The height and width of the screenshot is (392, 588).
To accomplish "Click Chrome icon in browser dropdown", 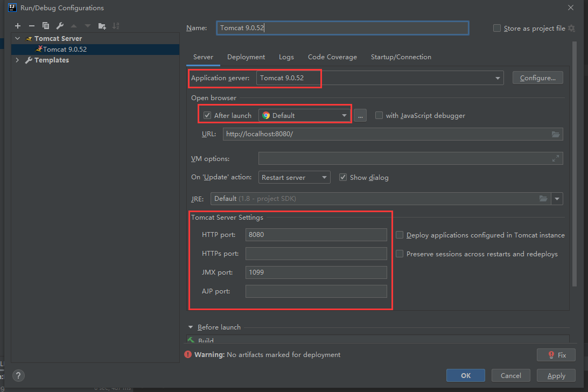I will pyautogui.click(x=266, y=116).
